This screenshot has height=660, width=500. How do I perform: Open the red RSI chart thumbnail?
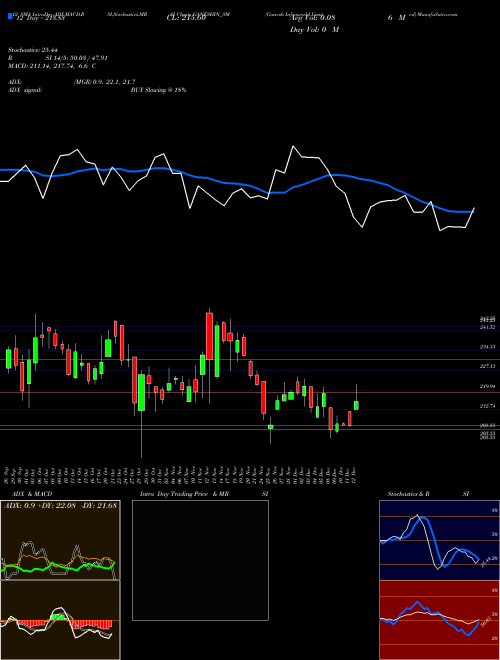[x=439, y=620]
